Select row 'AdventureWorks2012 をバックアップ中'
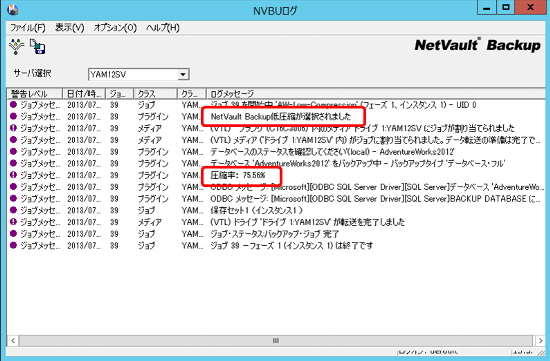This screenshot has width=550, height=361. (x=276, y=163)
